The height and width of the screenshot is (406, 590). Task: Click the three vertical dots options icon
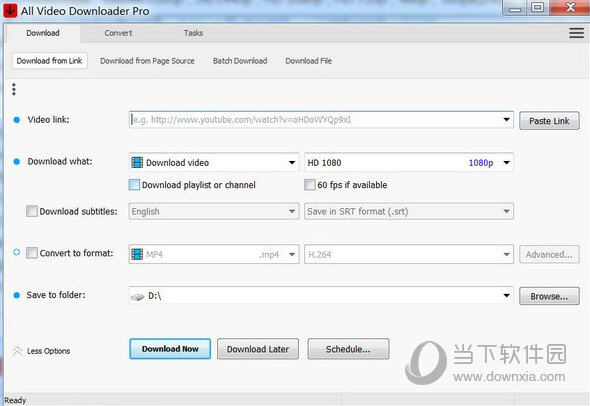[14, 90]
